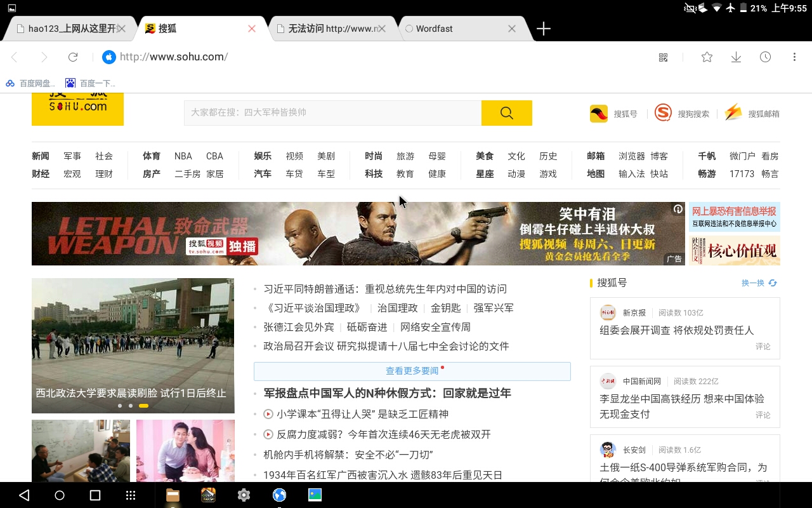
Task: Open the 星座 category link
Action: pyautogui.click(x=485, y=174)
